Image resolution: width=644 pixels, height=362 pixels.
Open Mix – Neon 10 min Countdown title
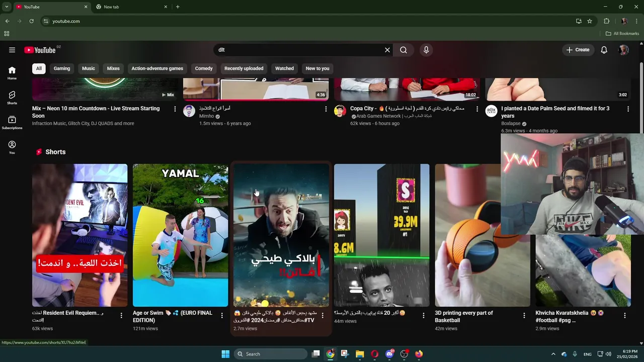pyautogui.click(x=96, y=112)
